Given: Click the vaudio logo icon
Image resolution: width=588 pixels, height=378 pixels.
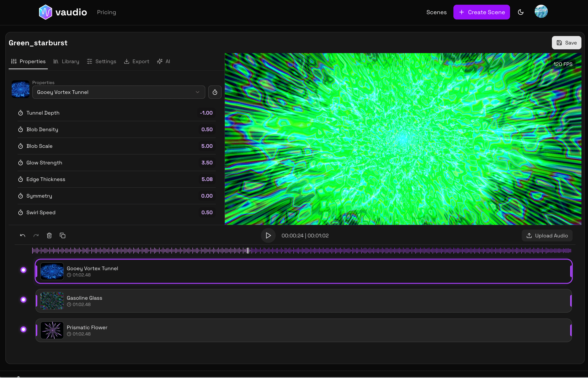Looking at the screenshot, I should click(x=45, y=12).
